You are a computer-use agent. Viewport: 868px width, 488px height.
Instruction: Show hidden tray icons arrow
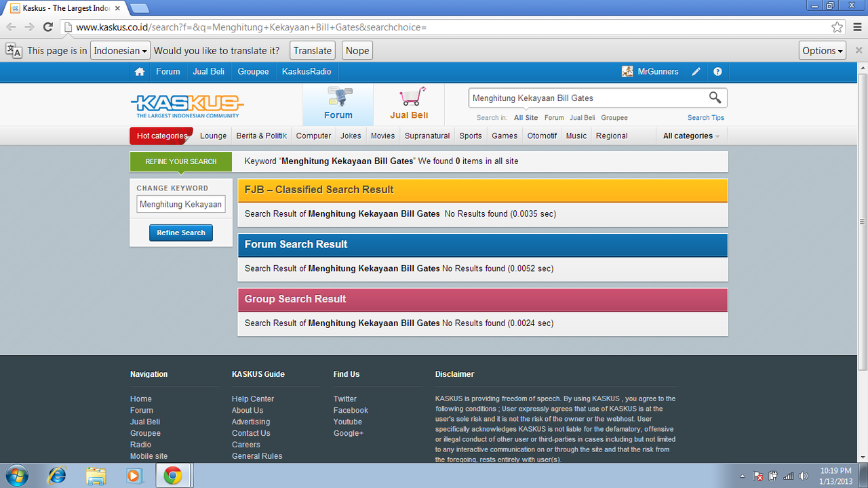[742, 476]
